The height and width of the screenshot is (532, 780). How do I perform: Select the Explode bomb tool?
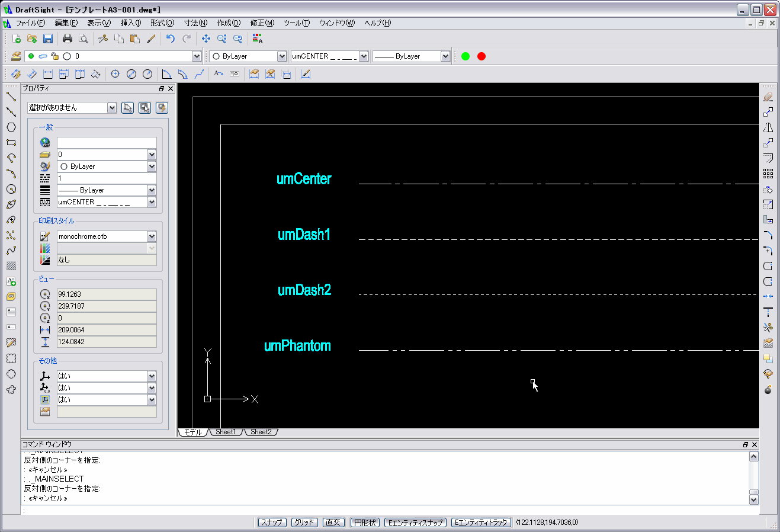click(768, 389)
